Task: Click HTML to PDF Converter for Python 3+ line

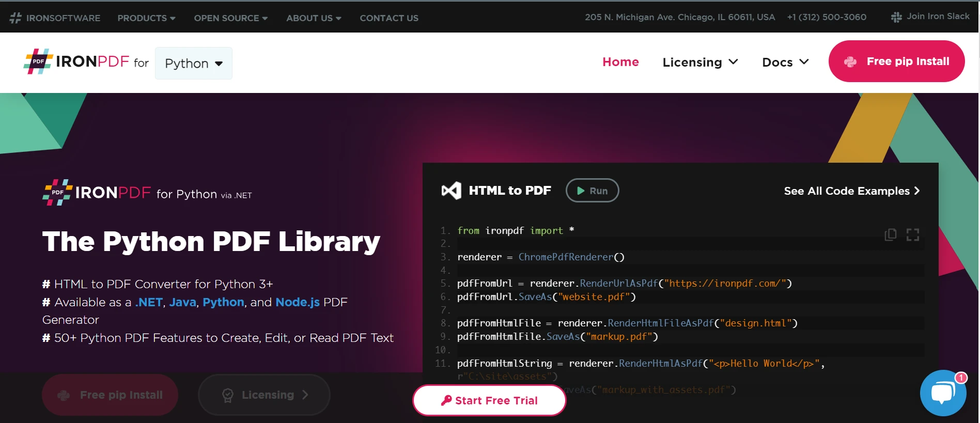Action: tap(158, 284)
